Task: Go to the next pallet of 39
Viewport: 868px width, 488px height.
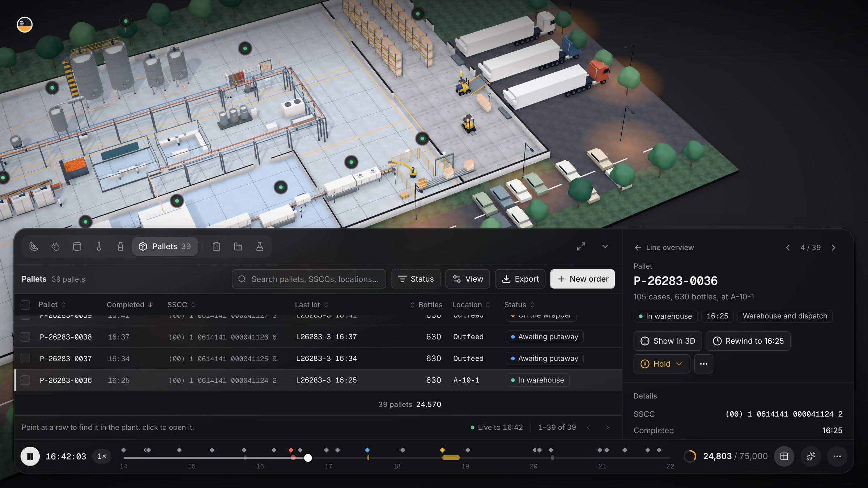Action: pyautogui.click(x=834, y=248)
